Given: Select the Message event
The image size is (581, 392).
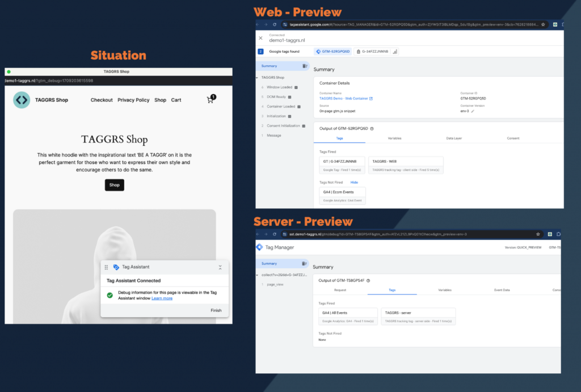Looking at the screenshot, I should click(274, 136).
